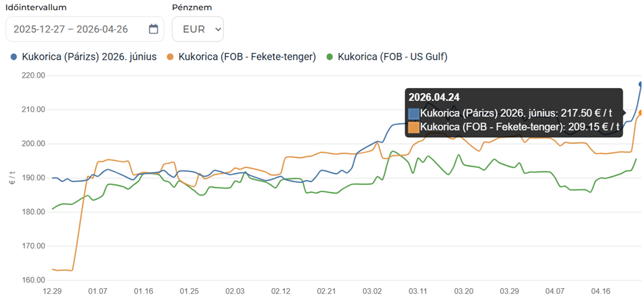Click the 12.29 start date on x-axis
Screen dimensions: 644x304
point(52,291)
